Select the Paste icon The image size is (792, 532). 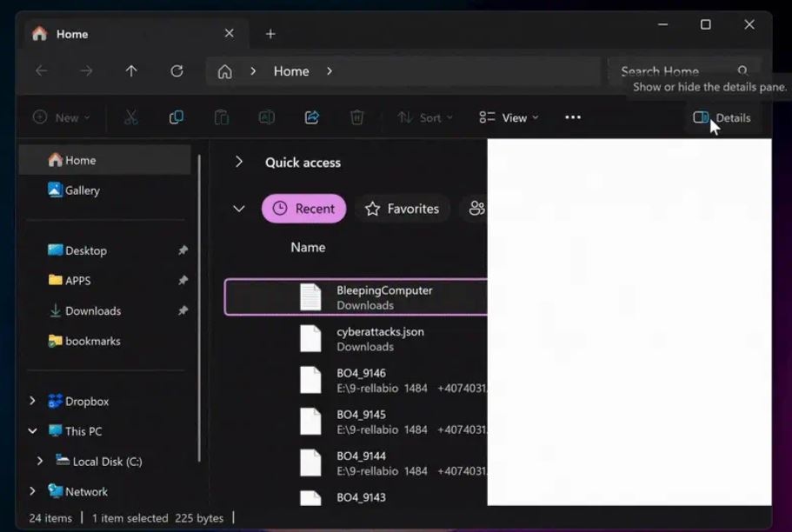click(x=222, y=116)
